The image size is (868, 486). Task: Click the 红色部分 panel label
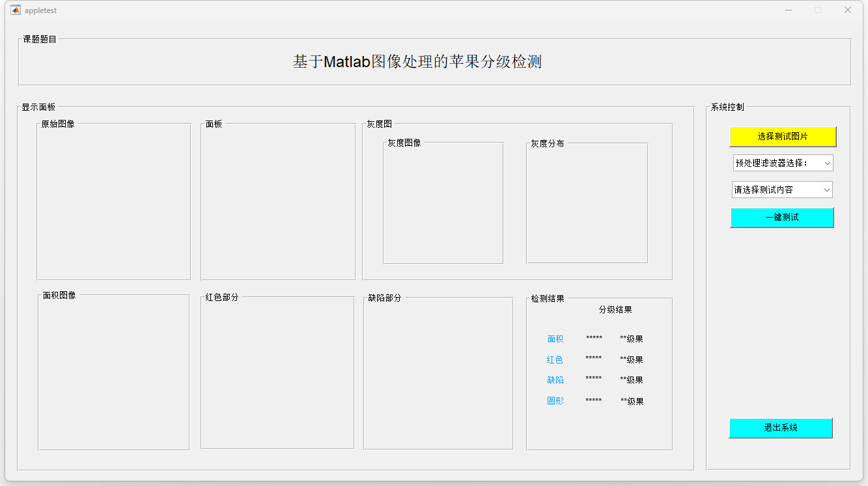(x=222, y=297)
